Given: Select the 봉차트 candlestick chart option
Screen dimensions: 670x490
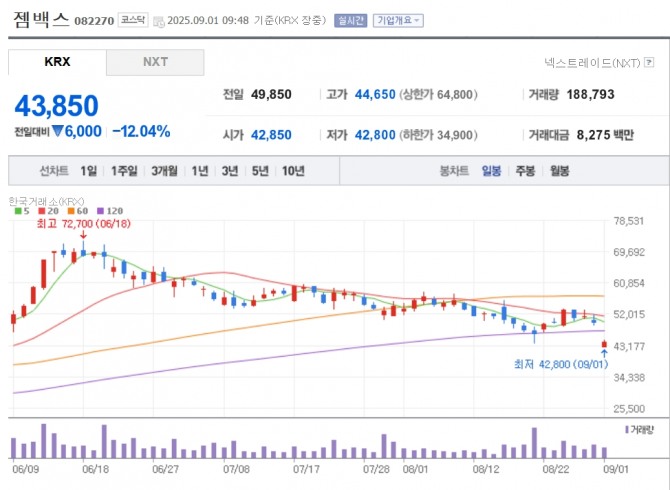Looking at the screenshot, I should click(x=454, y=171).
